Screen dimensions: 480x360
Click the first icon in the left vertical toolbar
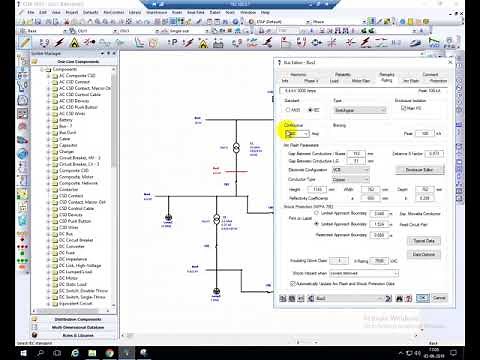[23, 60]
